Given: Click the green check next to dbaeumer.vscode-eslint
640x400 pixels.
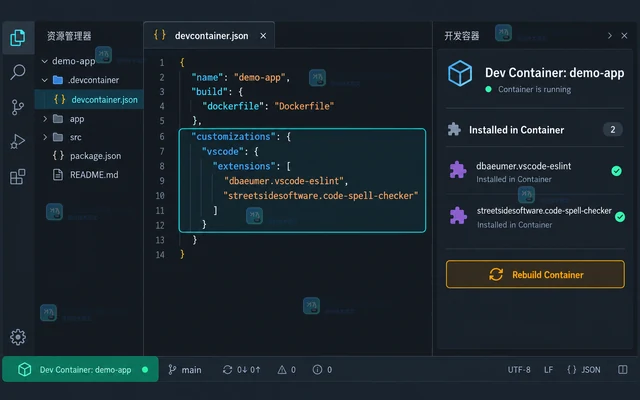Looking at the screenshot, I should pyautogui.click(x=616, y=171).
